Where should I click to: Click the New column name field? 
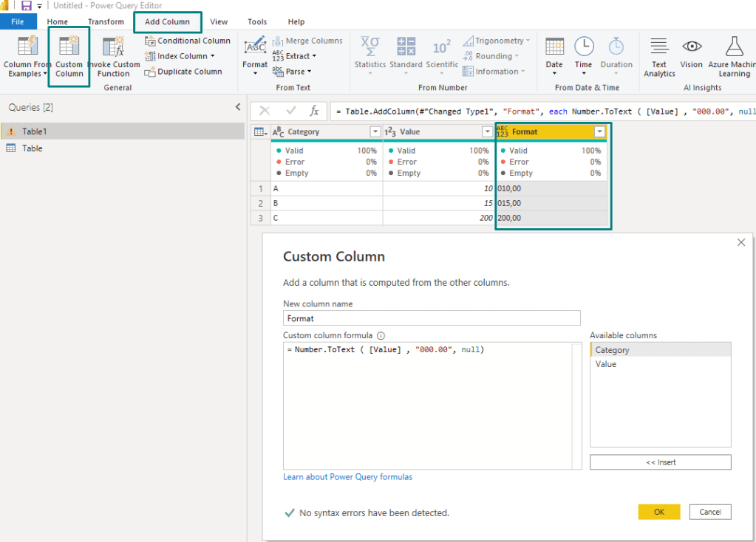pos(432,318)
